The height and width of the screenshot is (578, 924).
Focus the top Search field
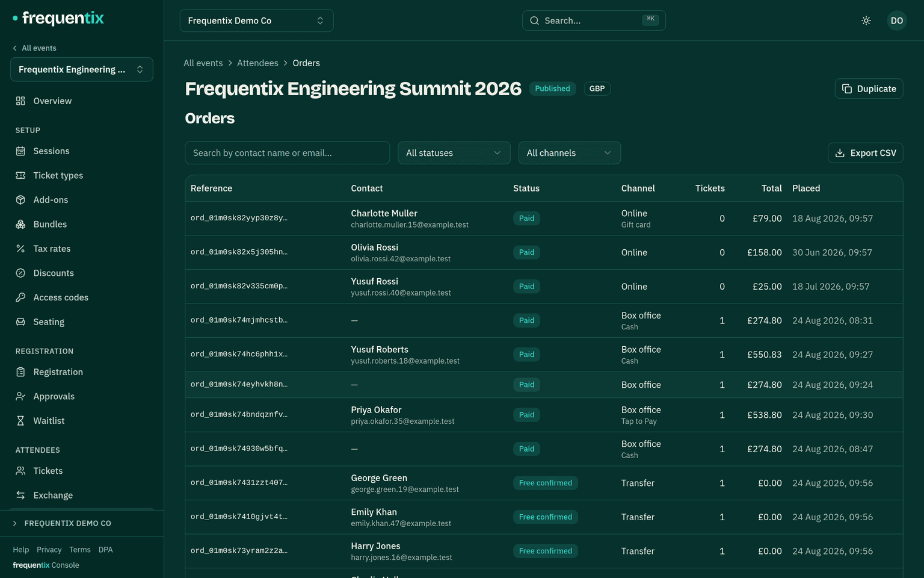point(594,20)
